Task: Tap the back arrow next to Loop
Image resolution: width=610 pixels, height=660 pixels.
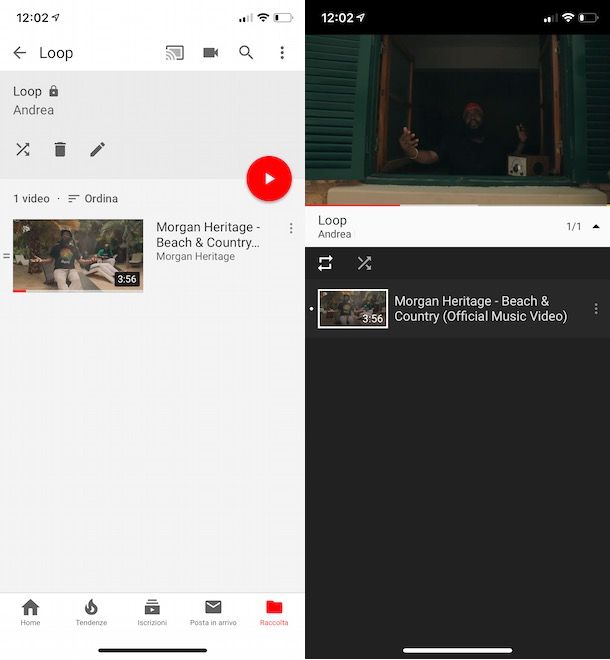Action: [x=19, y=53]
